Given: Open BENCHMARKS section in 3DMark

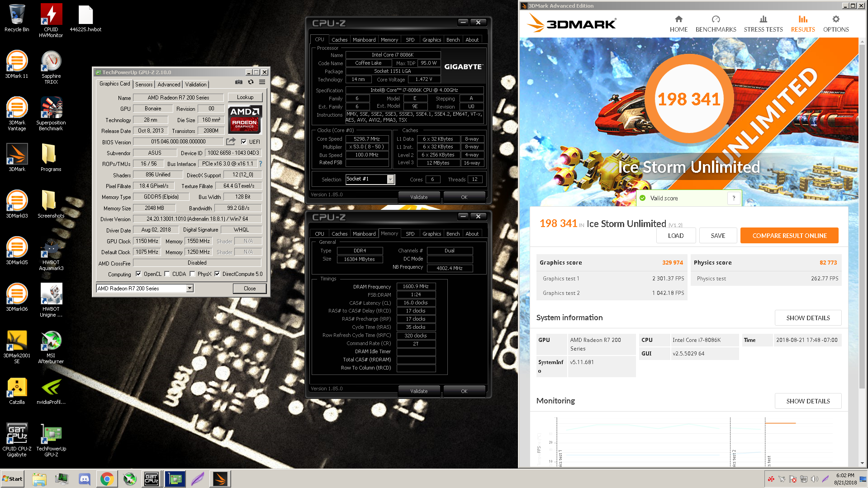Looking at the screenshot, I should click(x=716, y=24).
